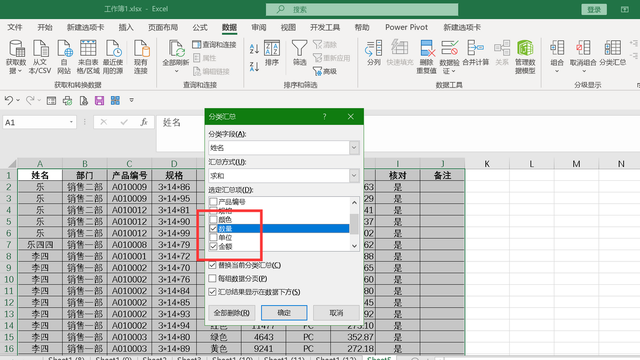The image size is (640, 360).
Task: Open 管理数据模型 (Manage Data Model)
Action: [525, 57]
